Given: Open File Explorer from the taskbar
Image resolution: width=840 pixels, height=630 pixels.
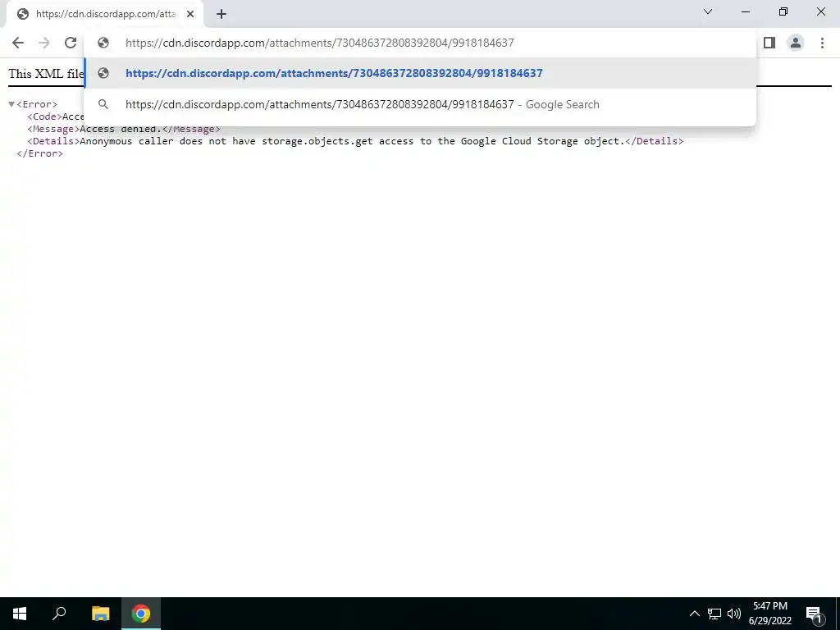Looking at the screenshot, I should point(100,614).
